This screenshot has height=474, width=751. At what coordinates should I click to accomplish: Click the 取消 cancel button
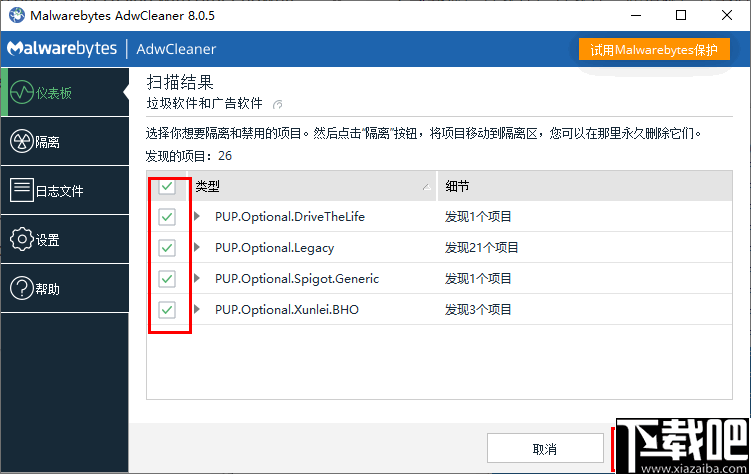click(545, 449)
